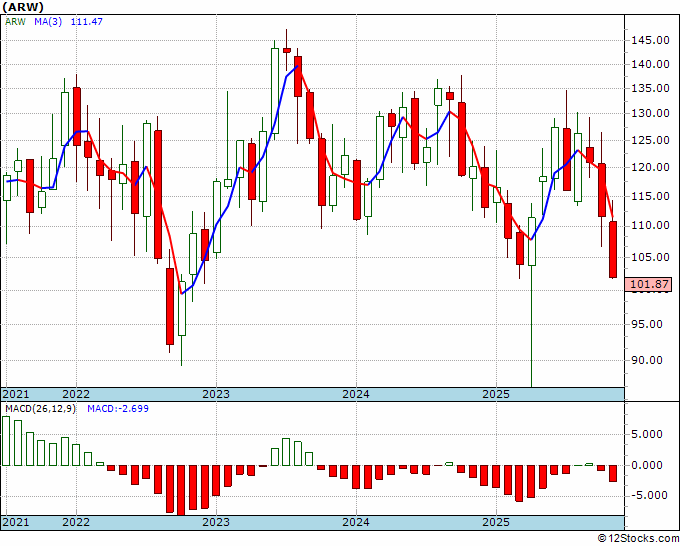Click the 135.00 price axis label

point(650,88)
